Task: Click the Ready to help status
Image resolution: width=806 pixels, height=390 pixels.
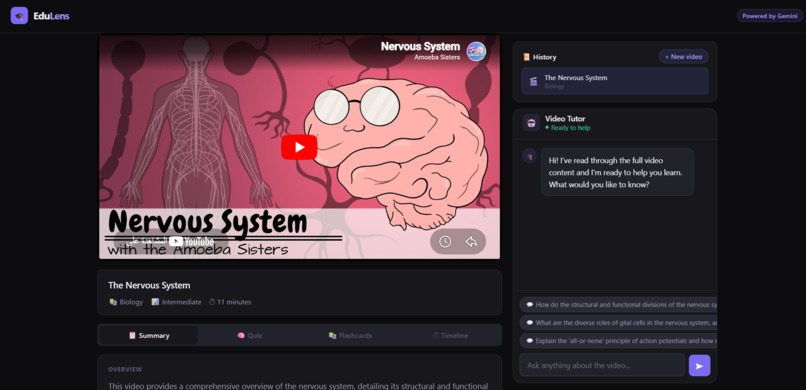Action: tap(567, 128)
